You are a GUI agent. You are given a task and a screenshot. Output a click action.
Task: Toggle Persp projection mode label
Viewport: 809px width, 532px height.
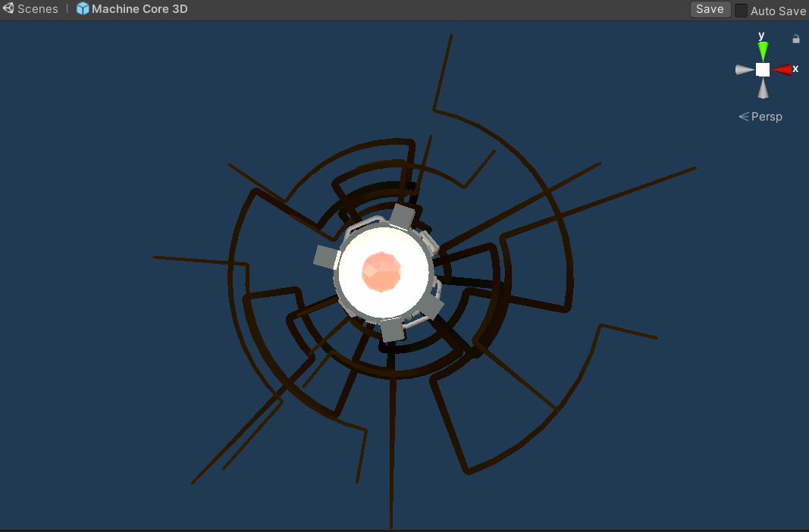(x=760, y=117)
